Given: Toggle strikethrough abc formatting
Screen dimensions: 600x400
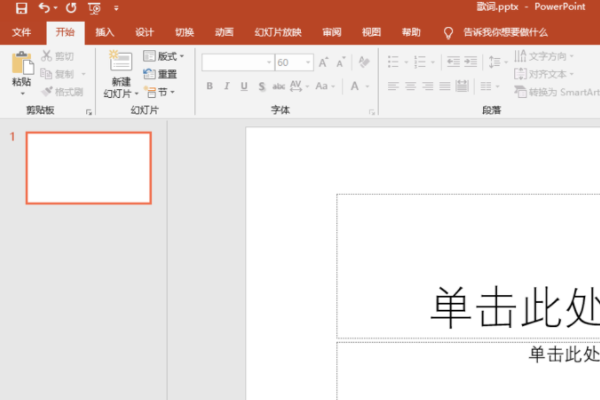Looking at the screenshot, I should 279,87.
